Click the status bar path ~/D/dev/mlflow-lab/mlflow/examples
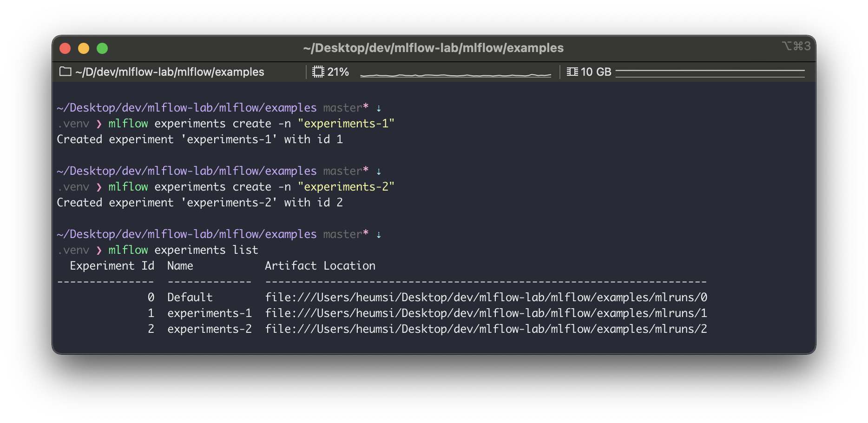This screenshot has width=868, height=423. tap(170, 72)
